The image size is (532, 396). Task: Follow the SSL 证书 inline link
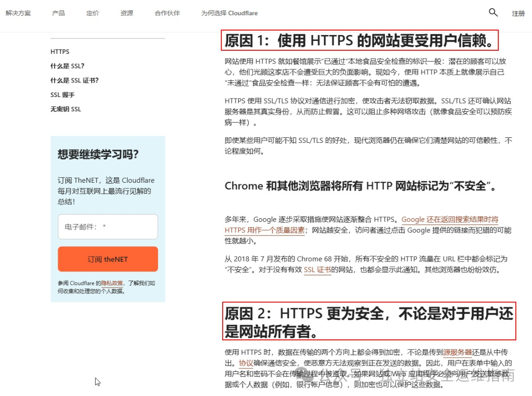(317, 270)
